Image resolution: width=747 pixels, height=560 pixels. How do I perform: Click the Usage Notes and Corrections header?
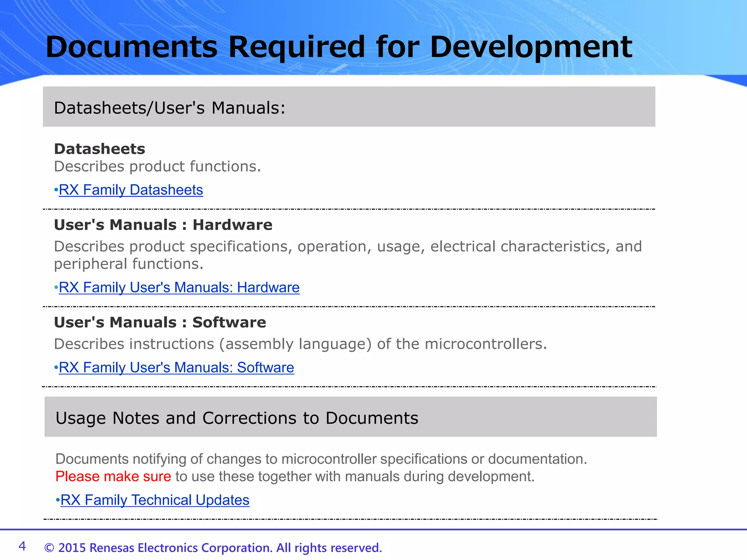[237, 418]
